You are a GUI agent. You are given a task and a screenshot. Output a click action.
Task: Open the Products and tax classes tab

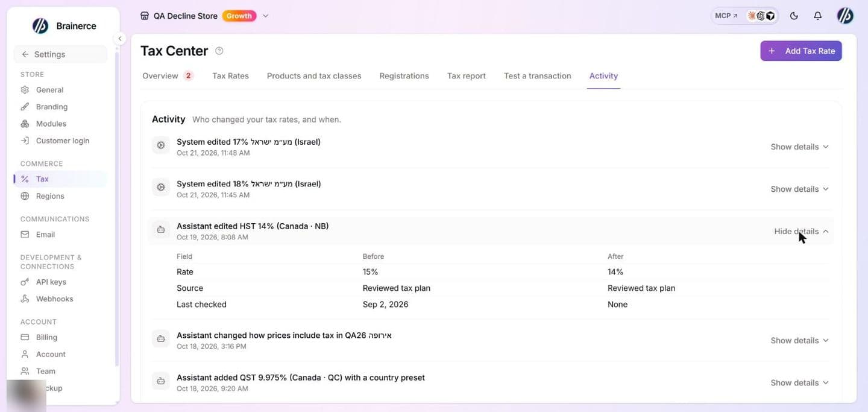(x=314, y=76)
